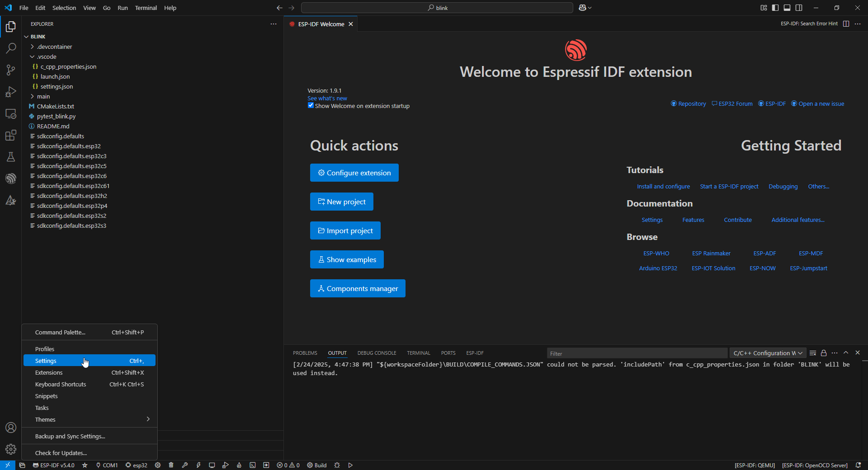Screen dimensions: 868x470
Task: Click the Import project button
Action: 345,230
